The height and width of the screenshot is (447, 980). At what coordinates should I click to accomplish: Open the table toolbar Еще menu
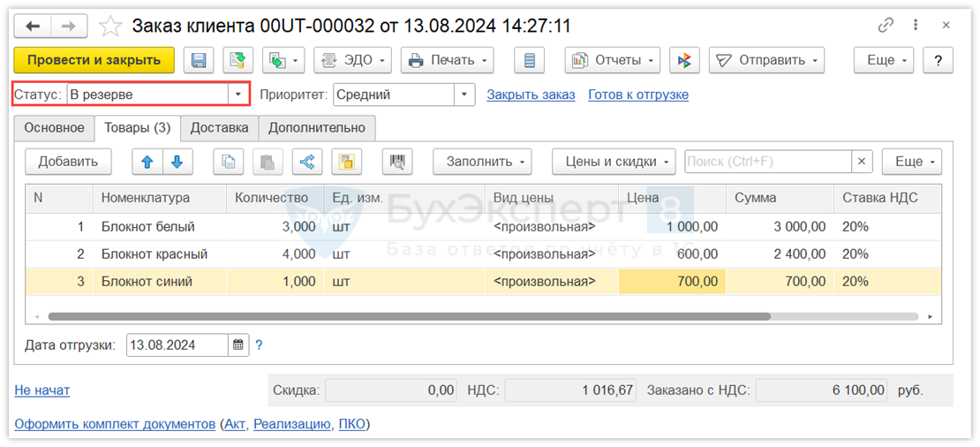point(911,162)
